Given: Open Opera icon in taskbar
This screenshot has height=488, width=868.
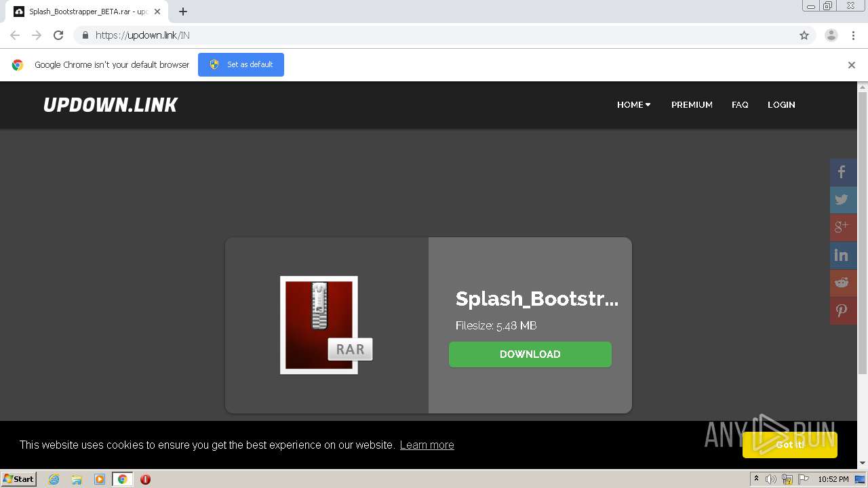Looking at the screenshot, I should pyautogui.click(x=145, y=479).
